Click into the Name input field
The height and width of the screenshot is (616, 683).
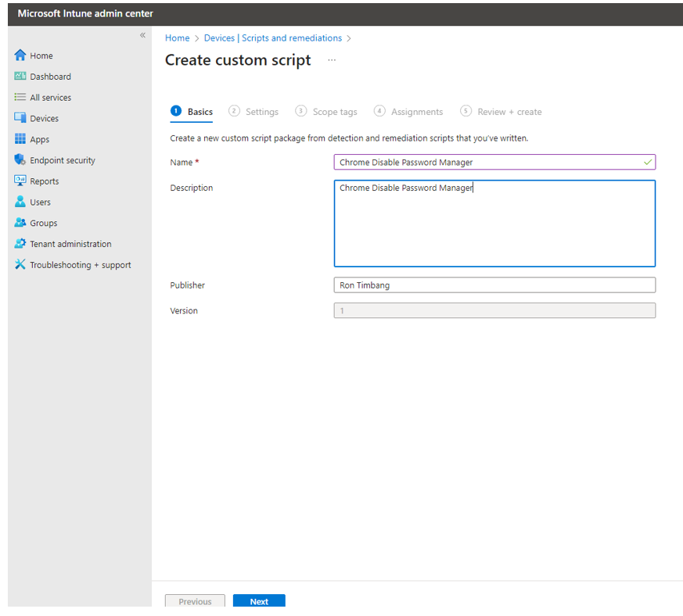coord(494,162)
